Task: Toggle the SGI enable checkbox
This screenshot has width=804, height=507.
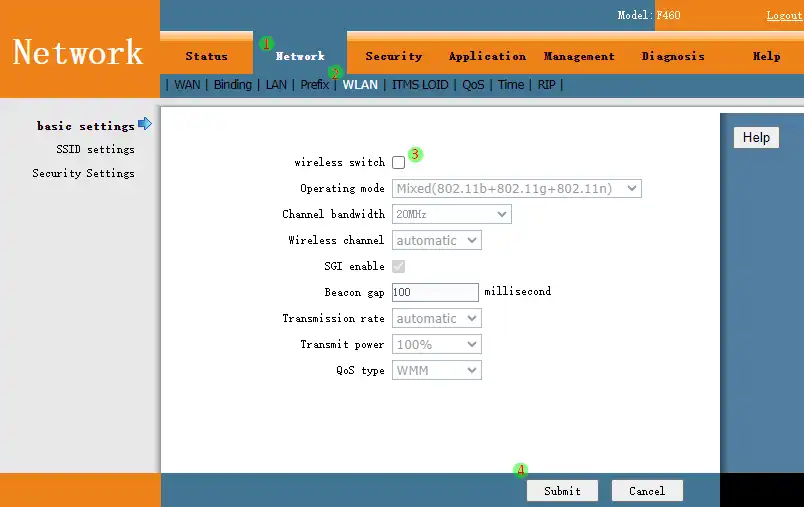Action: [399, 266]
